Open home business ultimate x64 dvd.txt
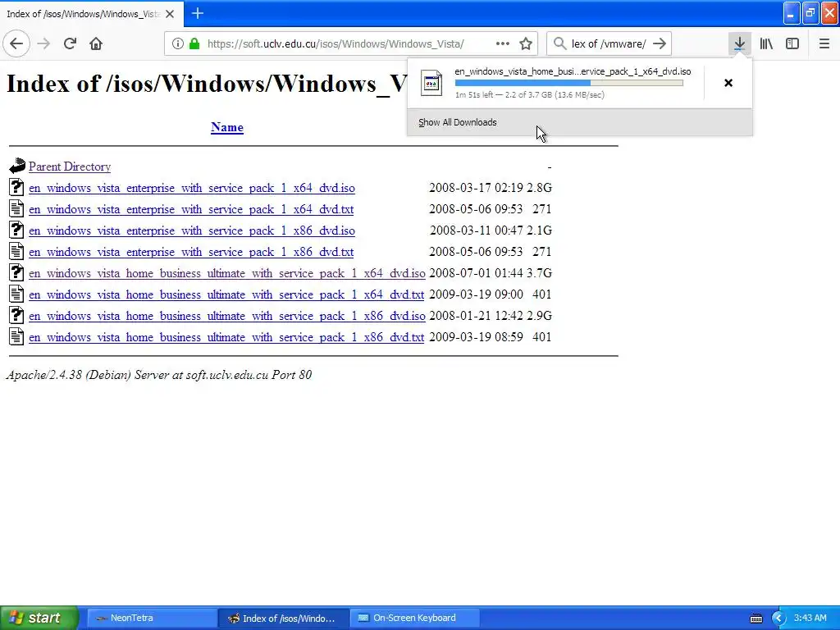The image size is (840, 630). tap(226, 294)
